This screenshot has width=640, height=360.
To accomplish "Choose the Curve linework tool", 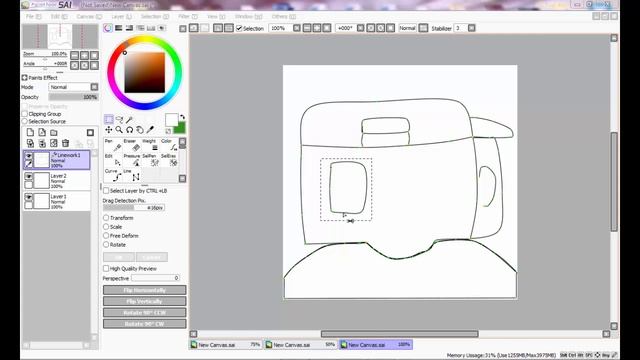I will point(113,176).
